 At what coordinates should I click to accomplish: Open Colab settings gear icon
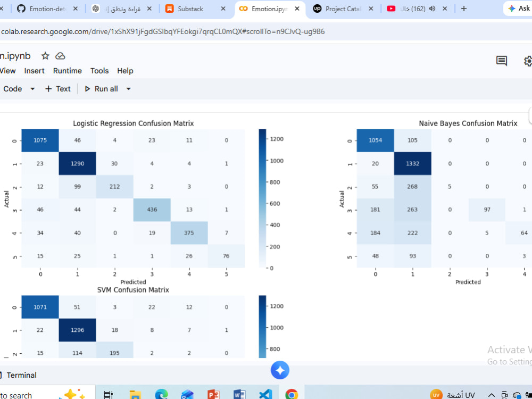(x=528, y=61)
